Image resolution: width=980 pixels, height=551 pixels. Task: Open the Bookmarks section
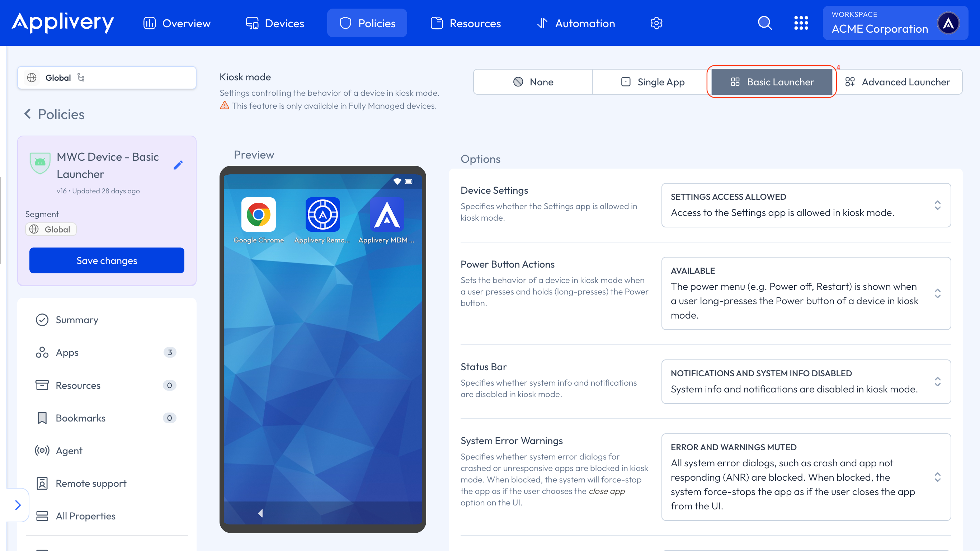107,418
